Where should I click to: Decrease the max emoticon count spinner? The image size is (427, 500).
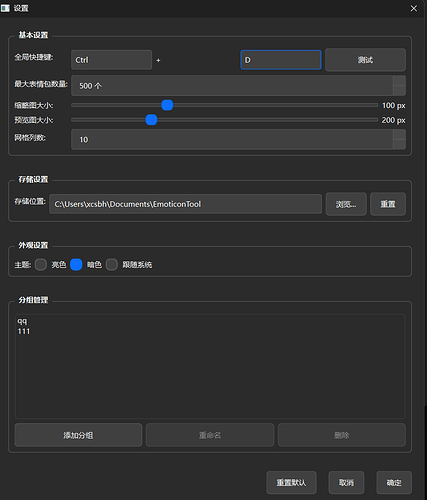click(399, 90)
